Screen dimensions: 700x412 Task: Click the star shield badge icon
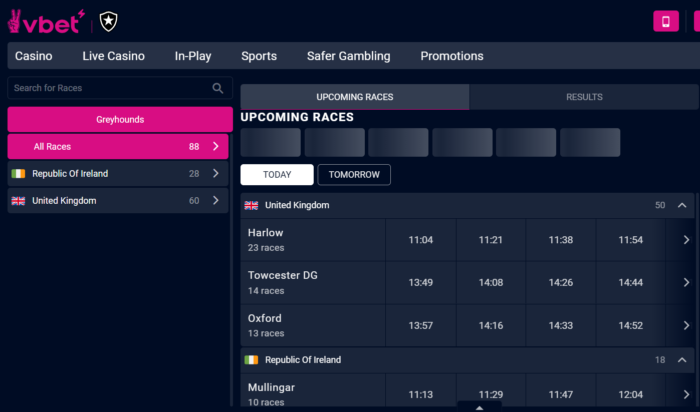[106, 20]
